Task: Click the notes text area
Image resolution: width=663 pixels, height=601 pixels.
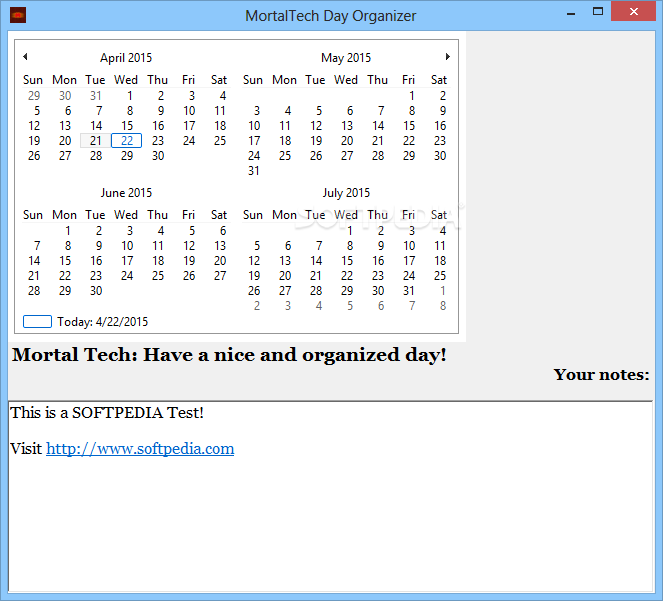Action: tap(331, 497)
